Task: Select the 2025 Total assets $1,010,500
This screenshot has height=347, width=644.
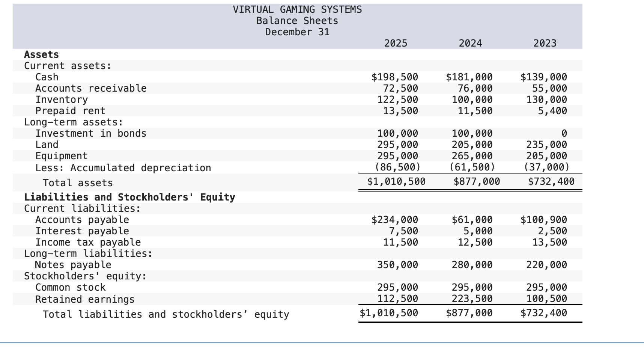Action: [396, 181]
